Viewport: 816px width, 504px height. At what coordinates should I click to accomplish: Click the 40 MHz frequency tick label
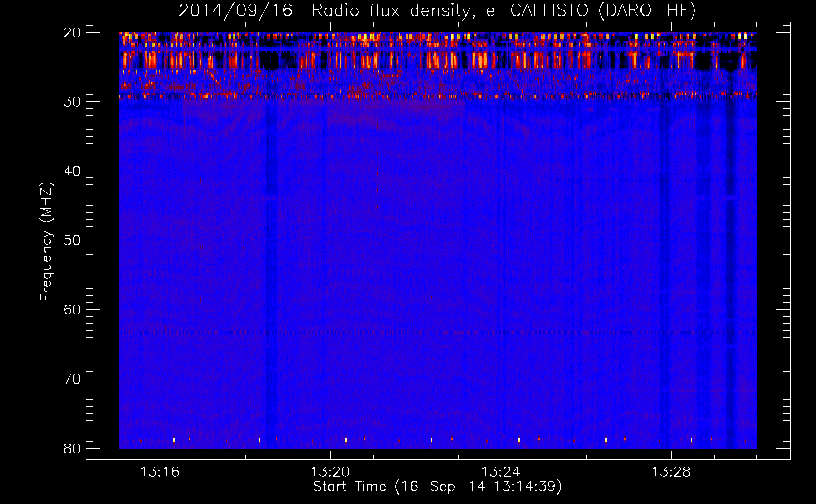coord(72,171)
